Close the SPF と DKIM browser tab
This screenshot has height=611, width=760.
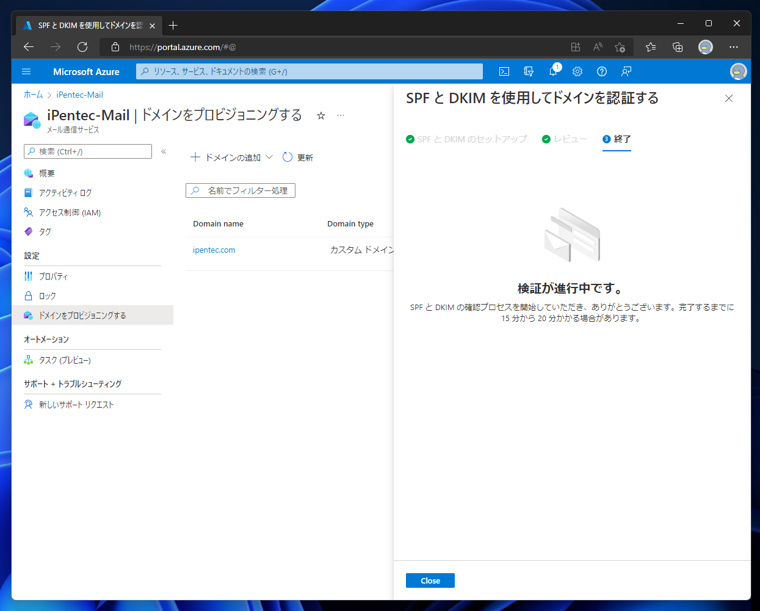pos(152,26)
